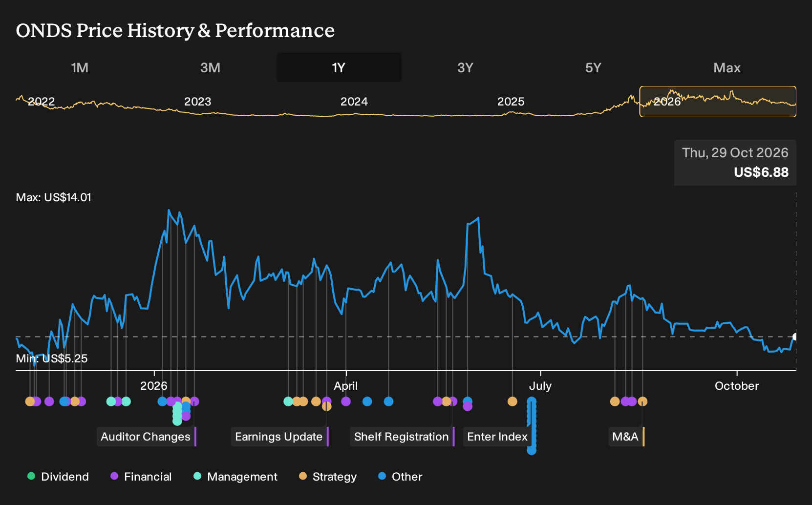This screenshot has height=505, width=812.
Task: Click the 'Thu, 29 Oct 2026' date
Action: pos(735,153)
